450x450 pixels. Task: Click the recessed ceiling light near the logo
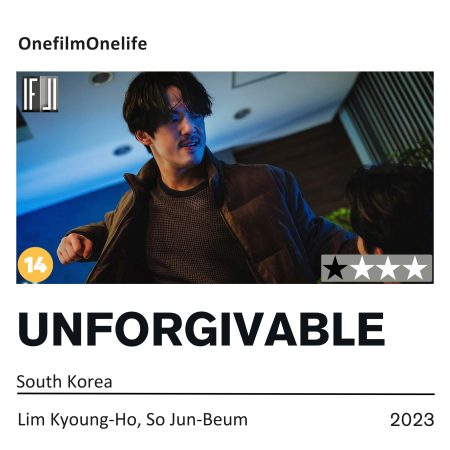[x=100, y=79]
